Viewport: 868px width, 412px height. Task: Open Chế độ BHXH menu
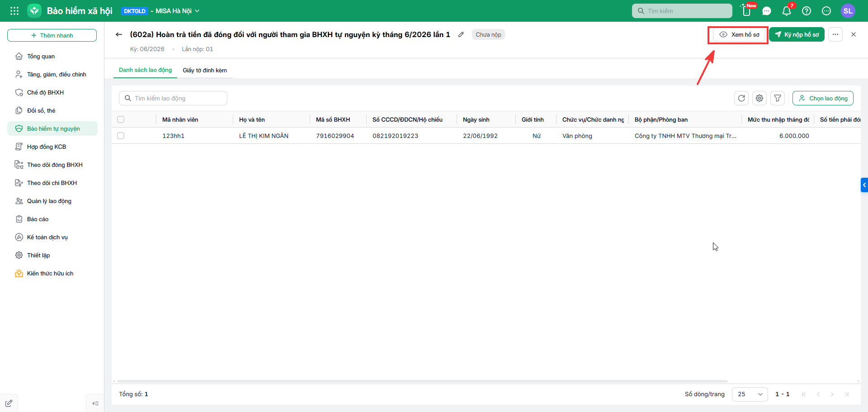pyautogui.click(x=52, y=92)
